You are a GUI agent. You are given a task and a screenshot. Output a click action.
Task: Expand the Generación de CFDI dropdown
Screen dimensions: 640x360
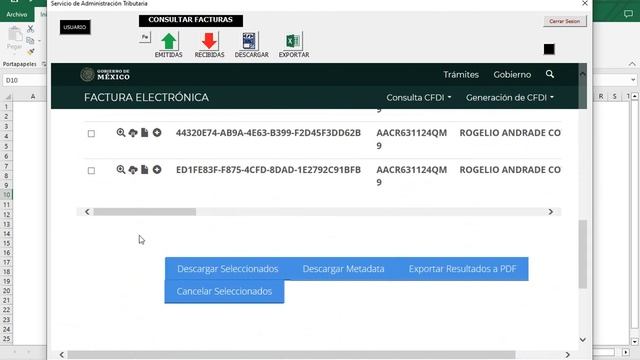[x=510, y=98]
